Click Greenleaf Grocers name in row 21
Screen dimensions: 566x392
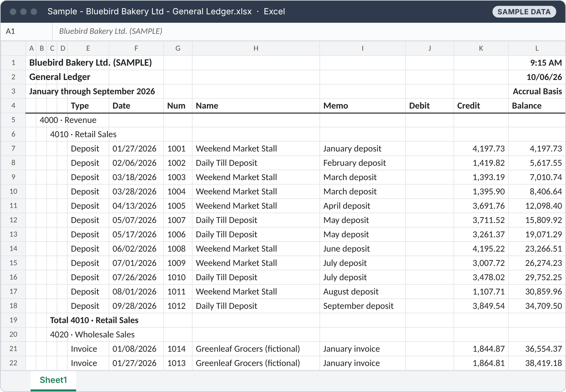pos(256,349)
